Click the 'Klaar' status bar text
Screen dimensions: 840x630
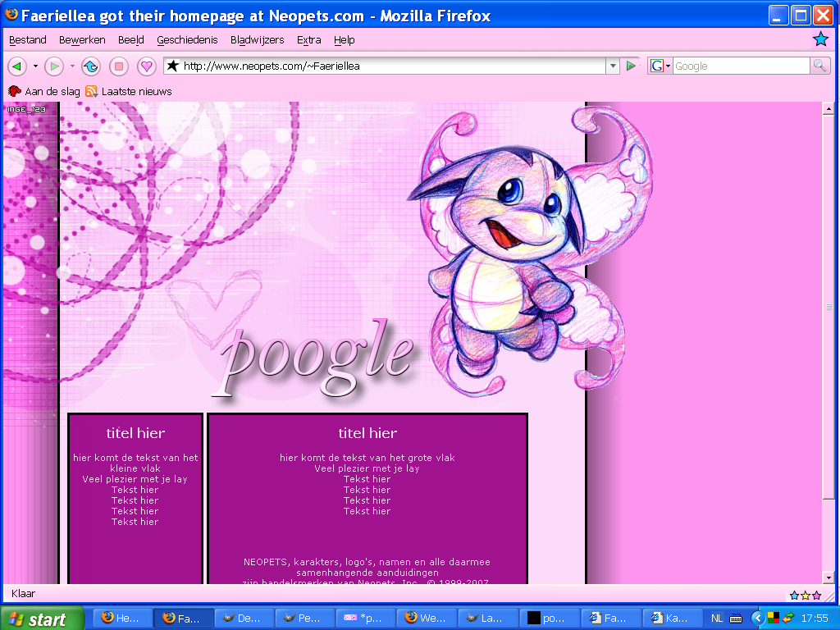click(23, 594)
